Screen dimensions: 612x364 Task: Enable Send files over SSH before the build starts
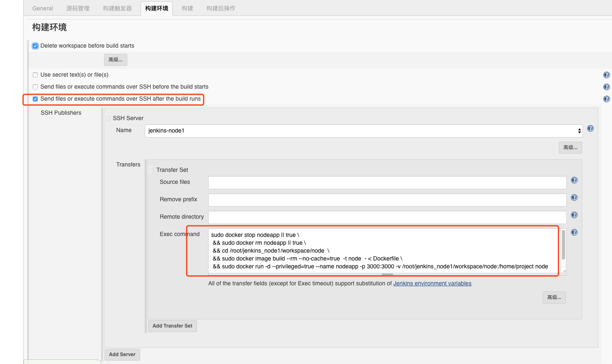pyautogui.click(x=35, y=87)
